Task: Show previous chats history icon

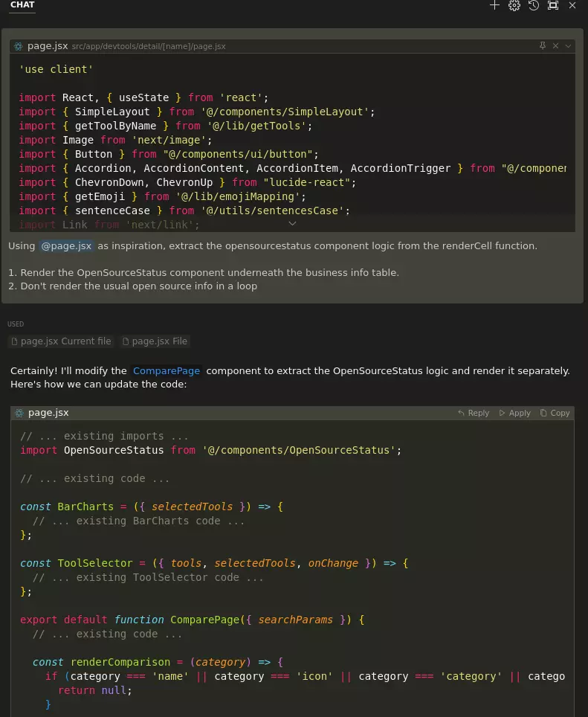Action: click(534, 5)
